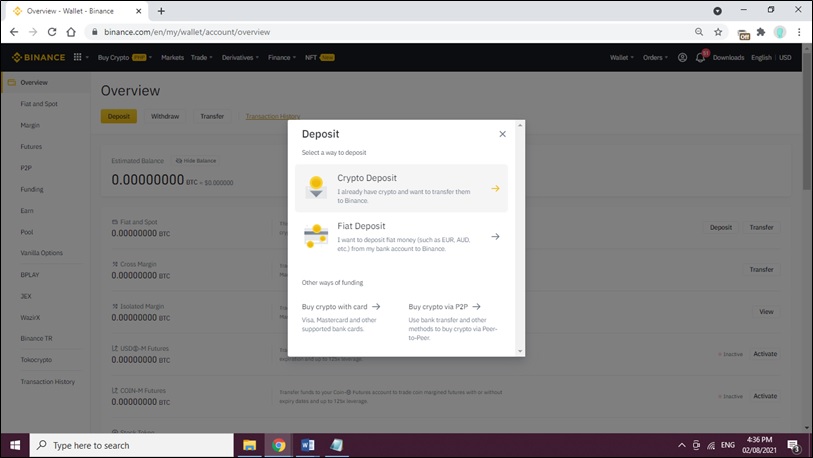
Task: Select Funding in the sidebar
Action: (32, 189)
